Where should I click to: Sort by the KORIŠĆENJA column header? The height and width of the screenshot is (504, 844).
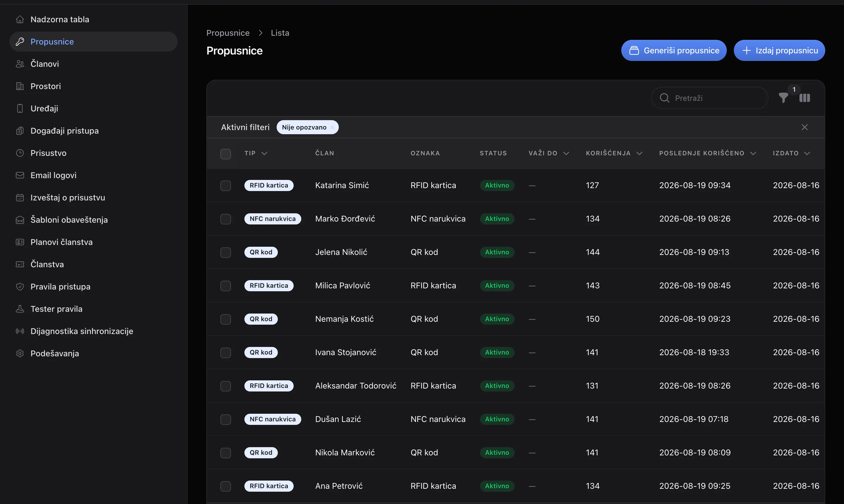click(614, 153)
